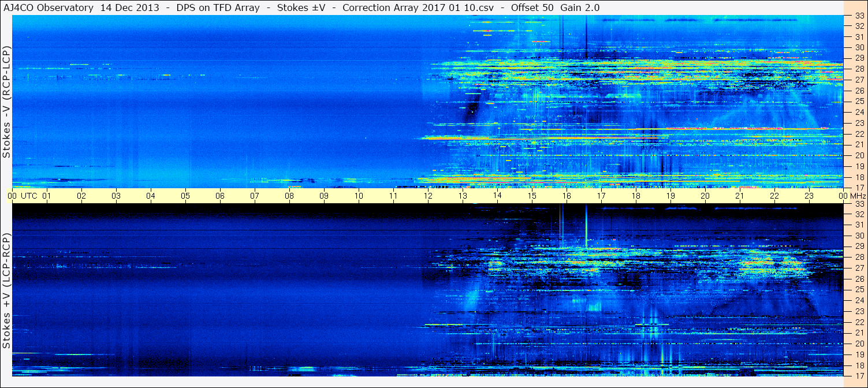The height and width of the screenshot is (388, 868).
Task: Select the 01 hour marker on the time axis
Action: (x=47, y=196)
